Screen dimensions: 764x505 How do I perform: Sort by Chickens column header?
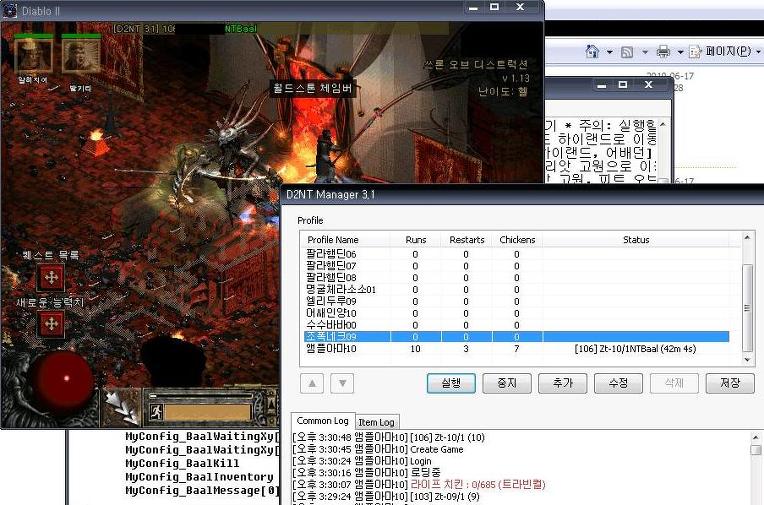(517, 240)
